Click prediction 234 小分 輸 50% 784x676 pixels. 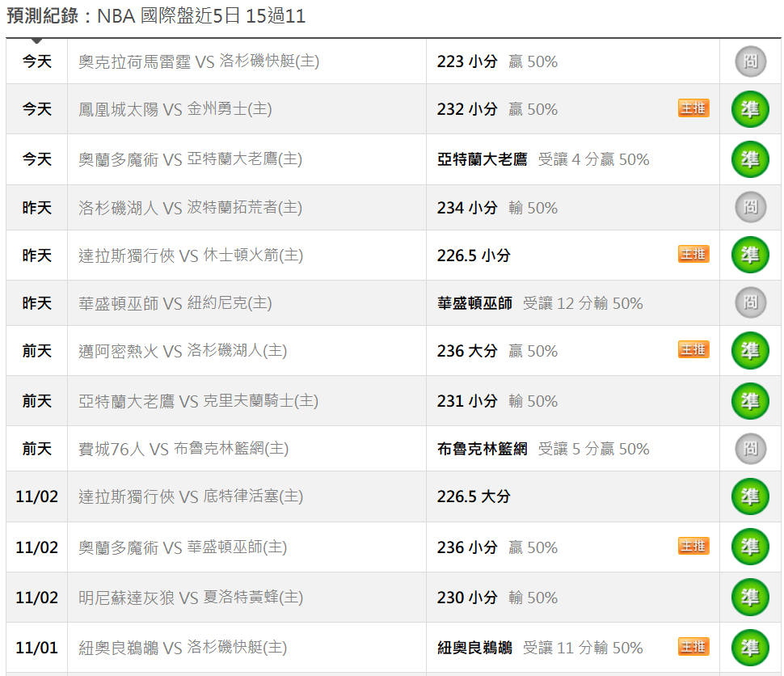[498, 207]
